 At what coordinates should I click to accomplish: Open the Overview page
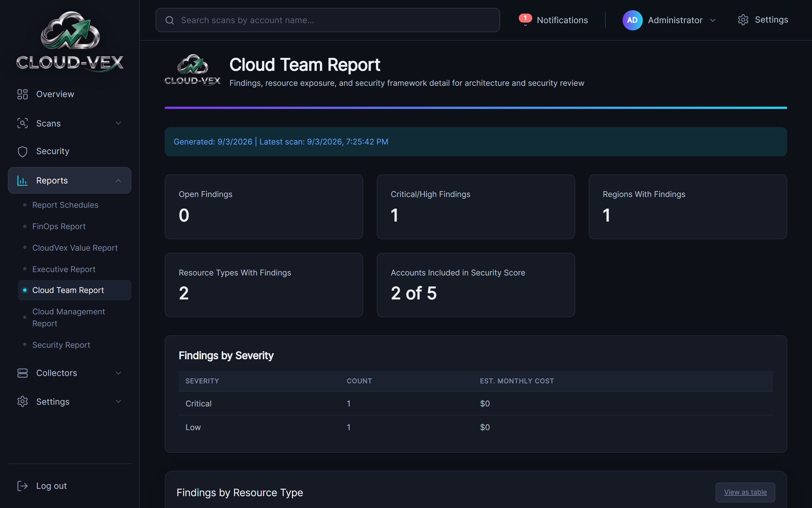[69, 94]
